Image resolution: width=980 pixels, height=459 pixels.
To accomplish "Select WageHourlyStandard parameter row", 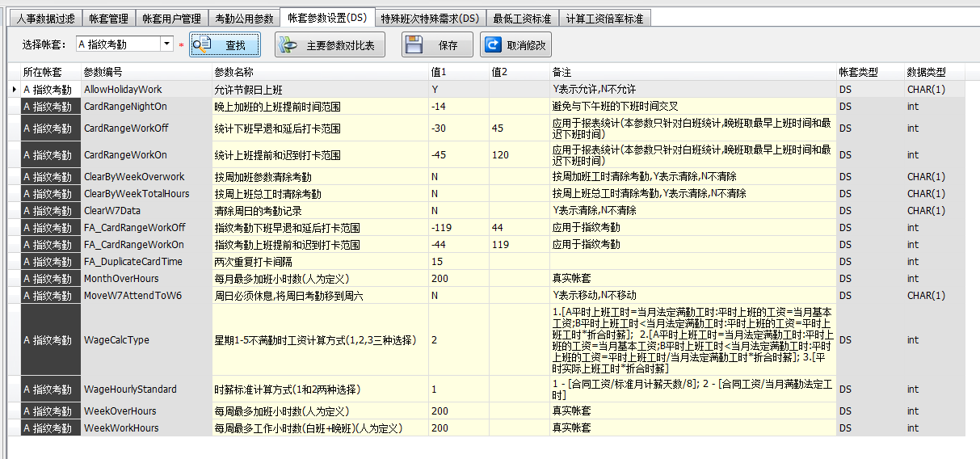I will point(146,389).
